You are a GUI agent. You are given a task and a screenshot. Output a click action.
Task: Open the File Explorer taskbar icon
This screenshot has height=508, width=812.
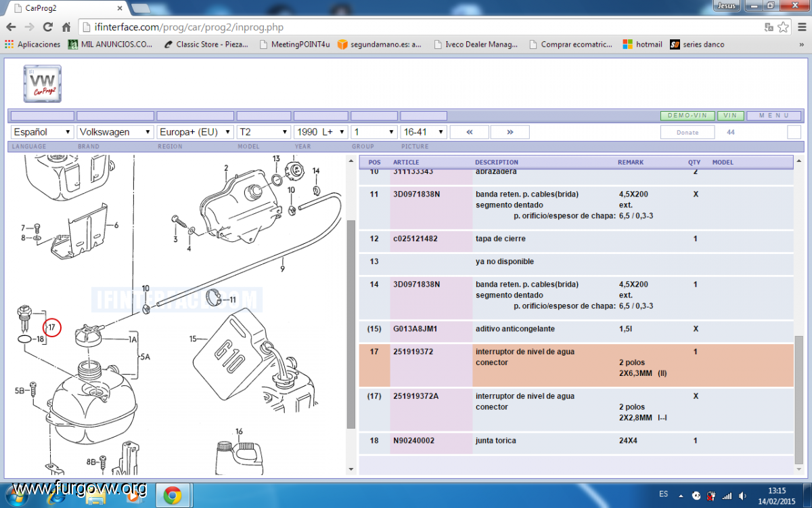tap(95, 497)
